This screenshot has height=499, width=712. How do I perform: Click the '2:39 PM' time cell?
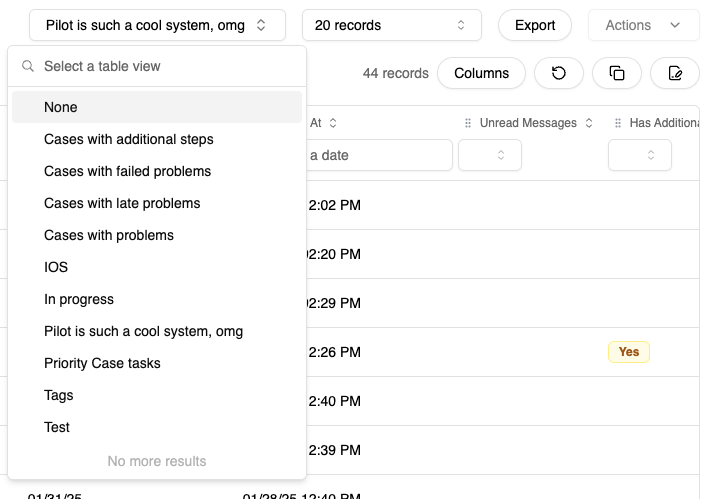pos(335,450)
